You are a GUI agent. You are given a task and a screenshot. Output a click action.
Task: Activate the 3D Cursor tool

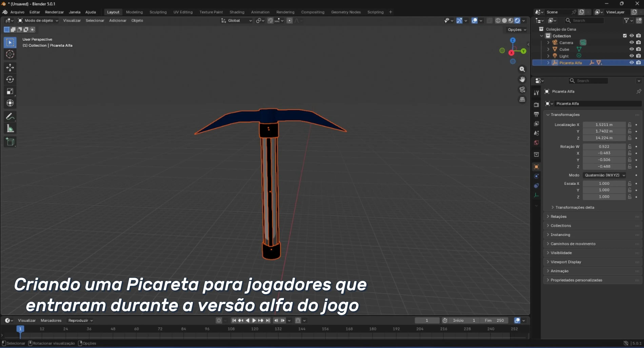10,54
